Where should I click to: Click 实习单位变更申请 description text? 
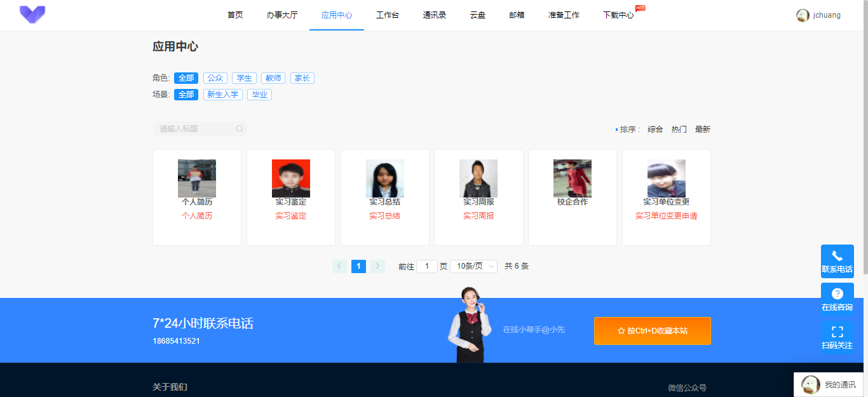[667, 216]
